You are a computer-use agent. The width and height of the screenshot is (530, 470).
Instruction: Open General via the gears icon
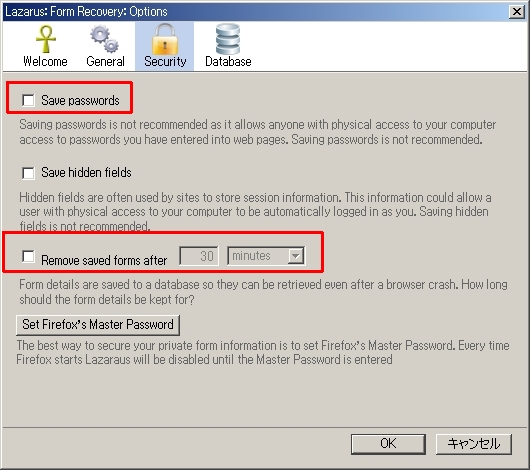(104, 39)
